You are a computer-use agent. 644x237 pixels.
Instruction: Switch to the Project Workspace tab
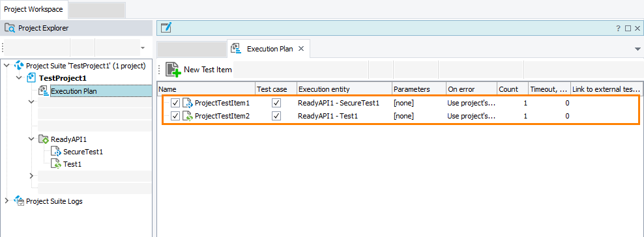[34, 9]
